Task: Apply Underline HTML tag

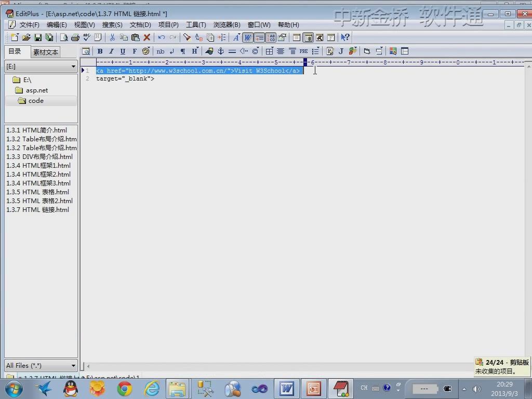Action: click(x=123, y=51)
